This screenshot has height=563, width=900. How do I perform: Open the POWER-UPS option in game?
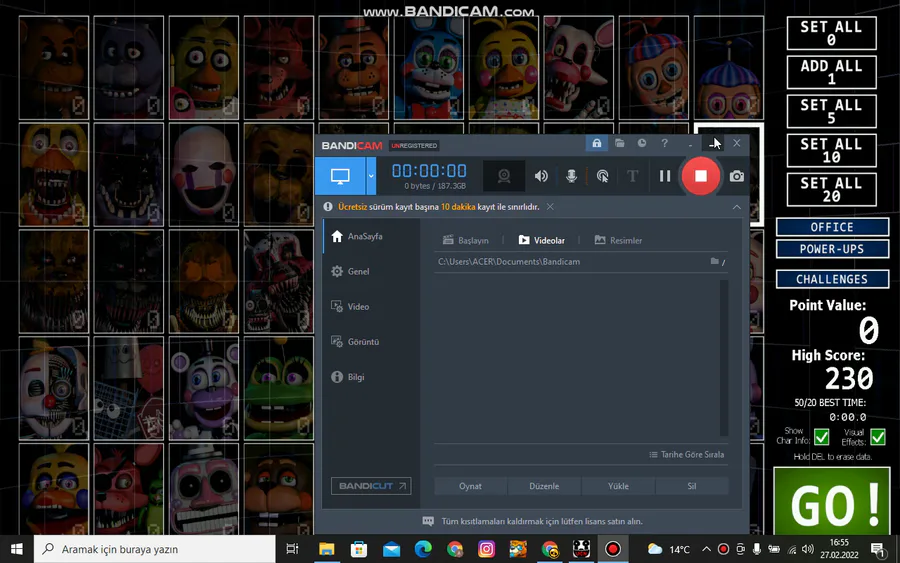[832, 249]
